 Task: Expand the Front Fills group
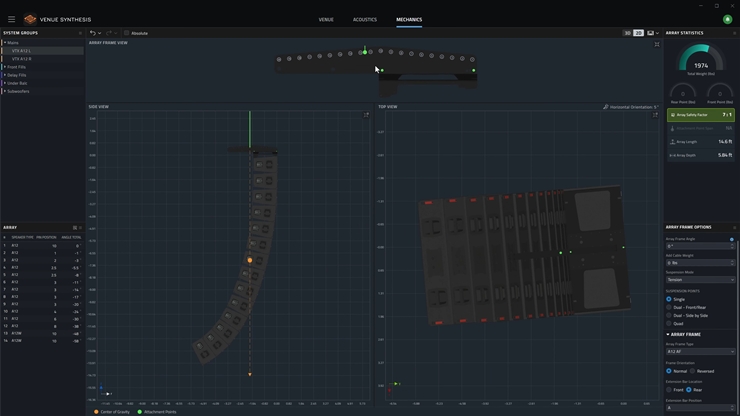5,67
